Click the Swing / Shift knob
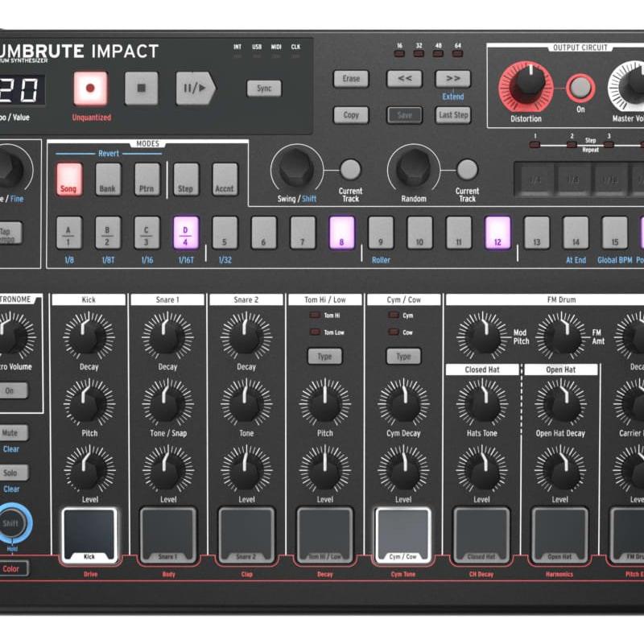Screen dimensions: 644x644 [x=296, y=169]
